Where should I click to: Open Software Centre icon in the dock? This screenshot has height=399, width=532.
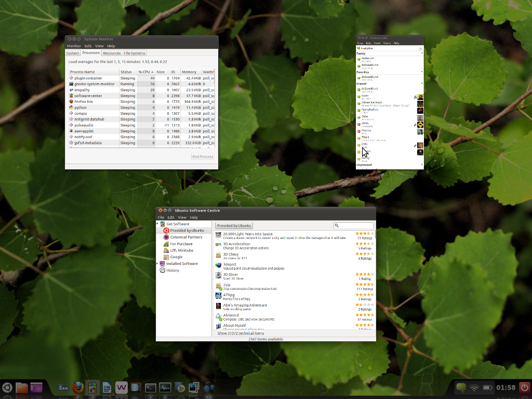click(x=92, y=388)
